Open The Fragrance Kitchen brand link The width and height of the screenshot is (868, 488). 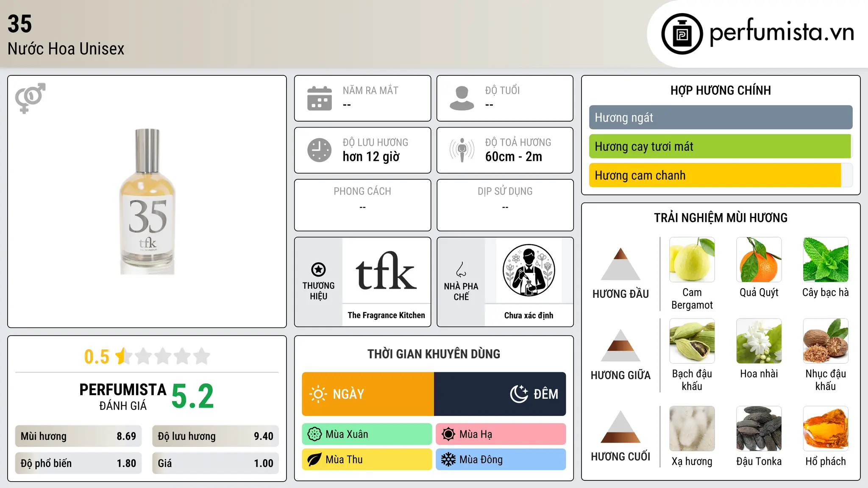click(x=386, y=315)
